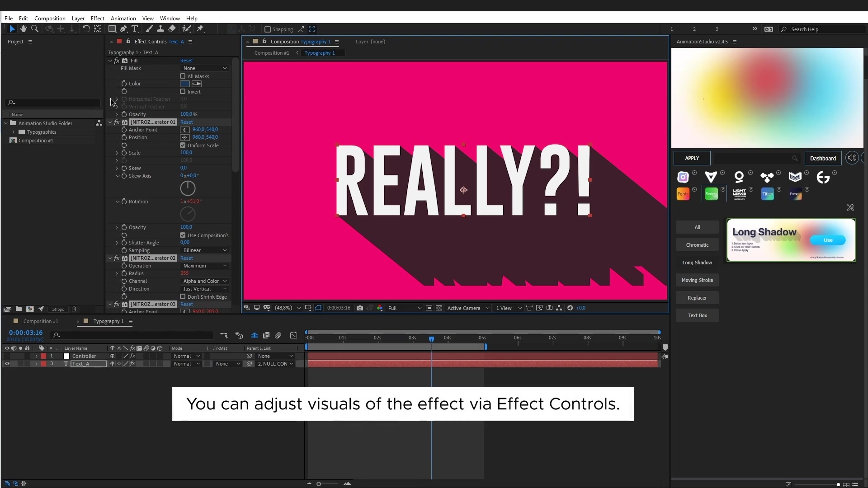Image resolution: width=868 pixels, height=488 pixels.
Task: Open the AnimationStudio settings tools icon
Action: (850, 207)
